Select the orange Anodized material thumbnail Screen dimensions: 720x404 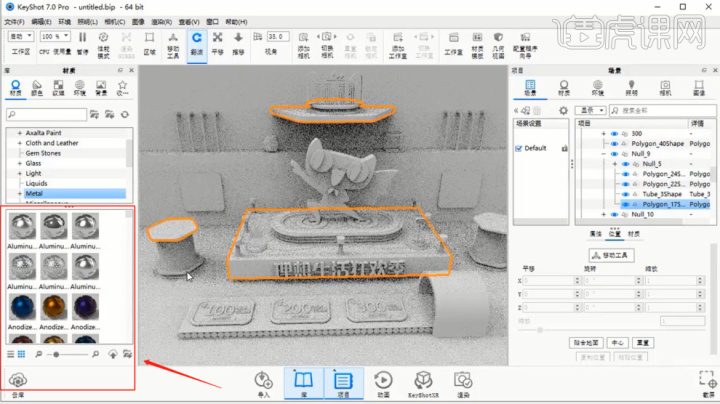[x=54, y=307]
